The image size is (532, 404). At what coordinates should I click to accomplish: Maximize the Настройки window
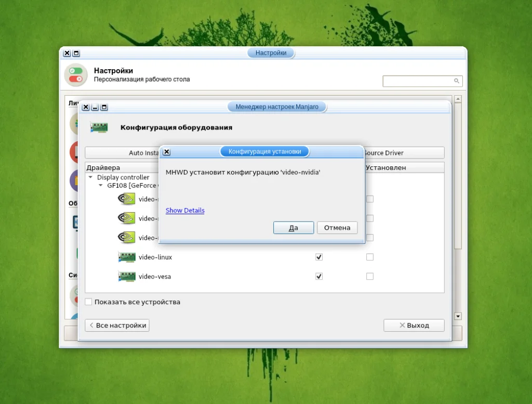76,53
